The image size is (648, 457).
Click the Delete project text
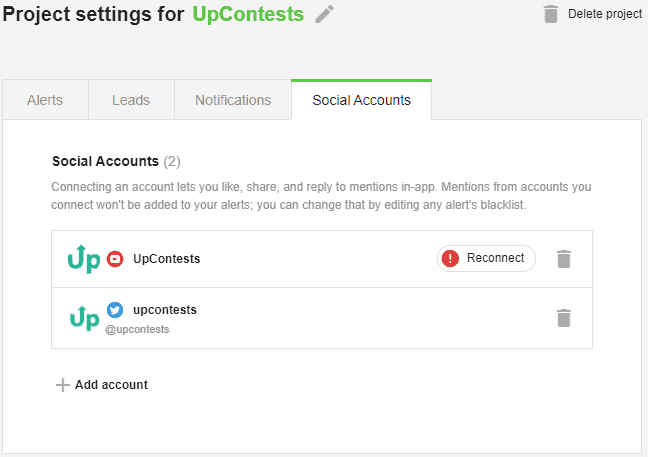click(605, 14)
